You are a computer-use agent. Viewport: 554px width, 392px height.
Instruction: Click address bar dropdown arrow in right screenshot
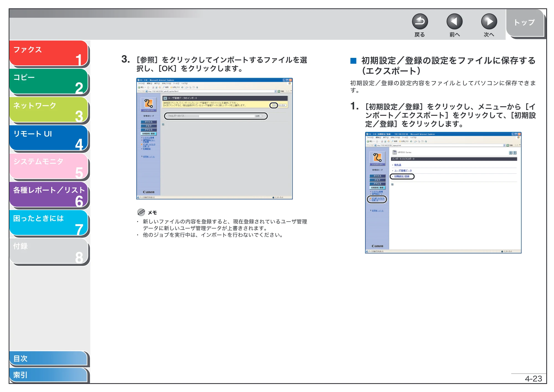tap(504, 145)
